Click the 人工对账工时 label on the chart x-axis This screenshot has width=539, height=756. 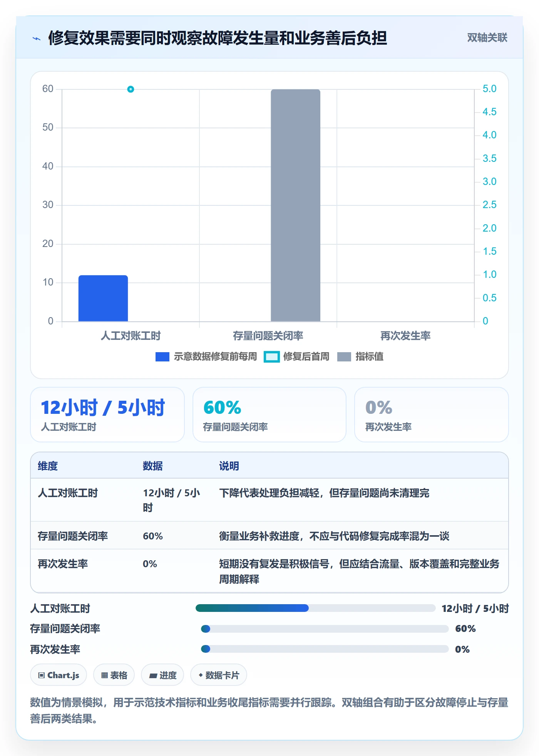(x=131, y=336)
